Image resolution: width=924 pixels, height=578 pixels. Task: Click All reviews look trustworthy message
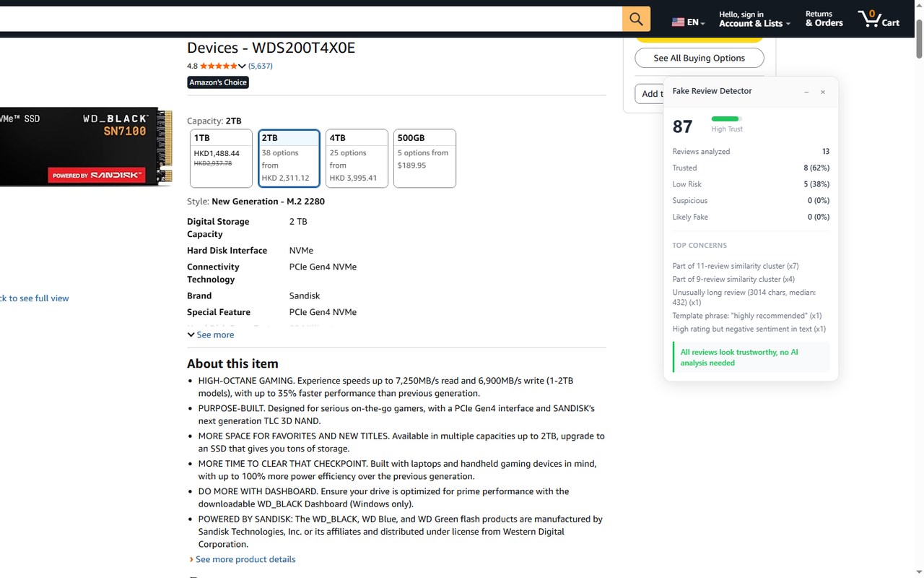pyautogui.click(x=751, y=358)
